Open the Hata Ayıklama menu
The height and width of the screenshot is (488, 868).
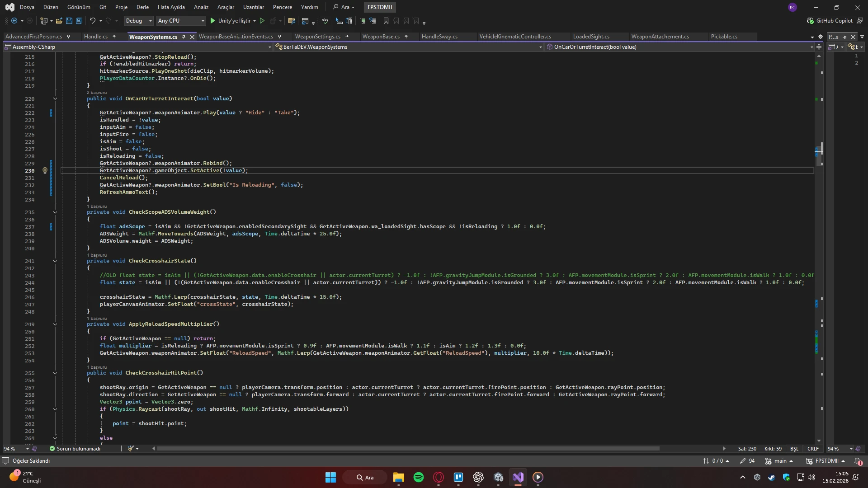coord(171,7)
